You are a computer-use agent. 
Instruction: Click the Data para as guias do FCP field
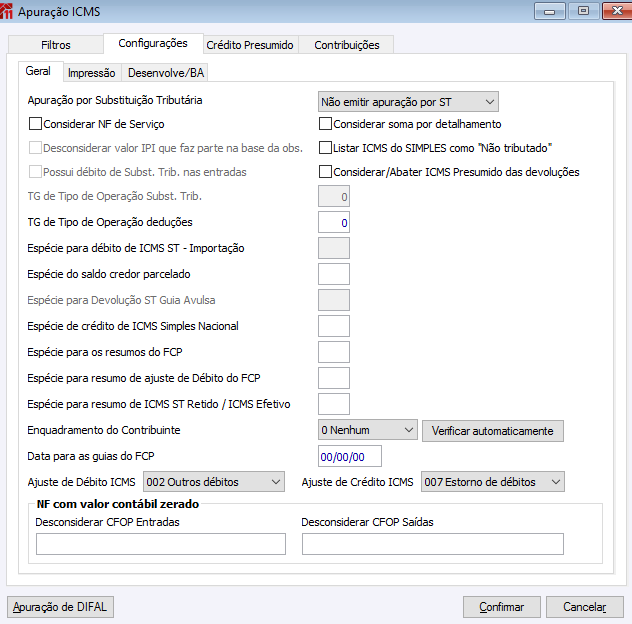349,456
